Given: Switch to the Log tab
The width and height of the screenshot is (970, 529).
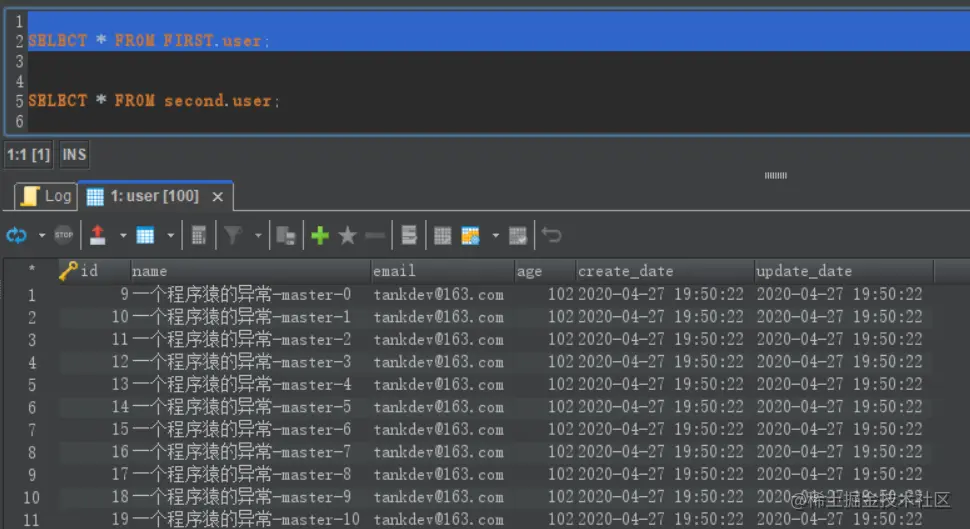Looking at the screenshot, I should 46,196.
